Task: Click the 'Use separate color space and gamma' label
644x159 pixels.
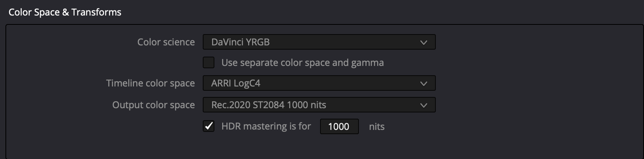Action: (x=302, y=63)
